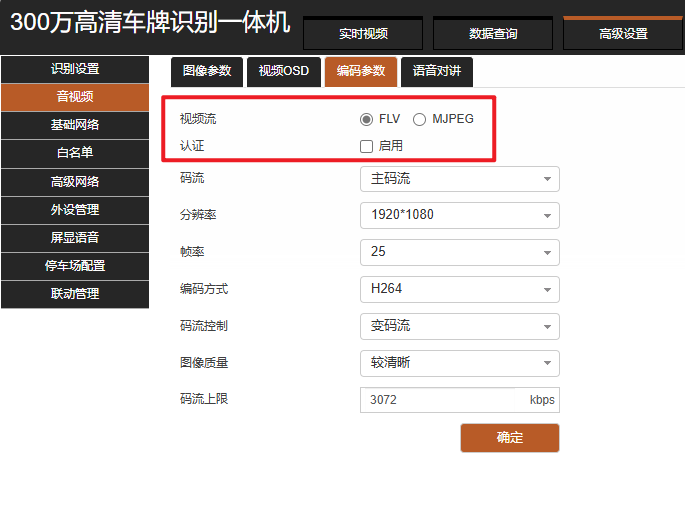Expand the 编码方式 dropdown showing H264
The height and width of the screenshot is (518, 685).
tap(460, 289)
